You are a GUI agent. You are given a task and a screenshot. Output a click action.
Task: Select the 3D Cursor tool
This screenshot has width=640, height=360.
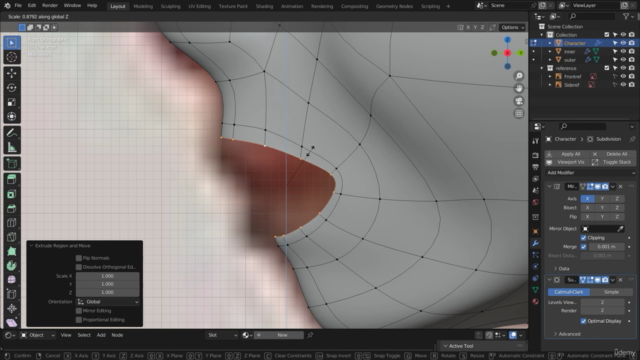point(11,57)
